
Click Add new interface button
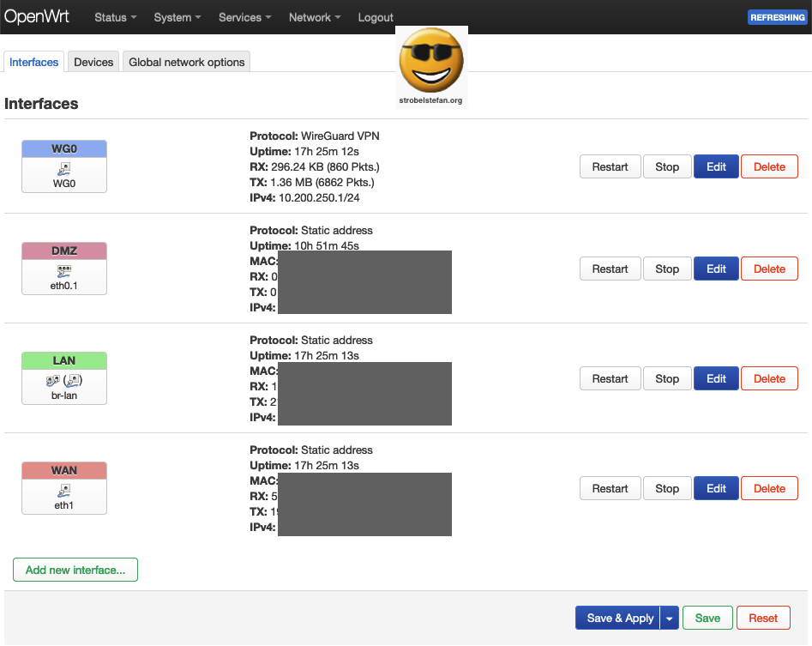75,570
